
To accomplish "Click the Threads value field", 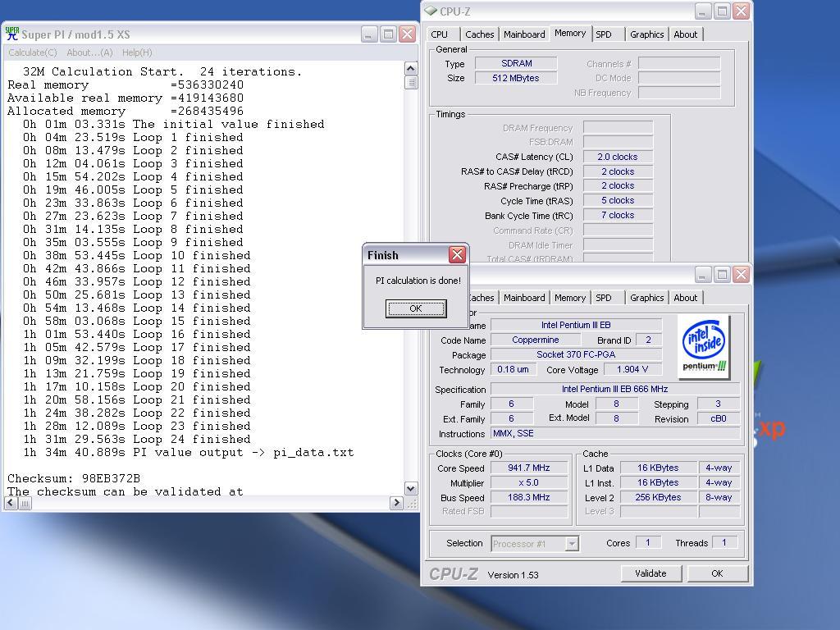I will coord(724,543).
